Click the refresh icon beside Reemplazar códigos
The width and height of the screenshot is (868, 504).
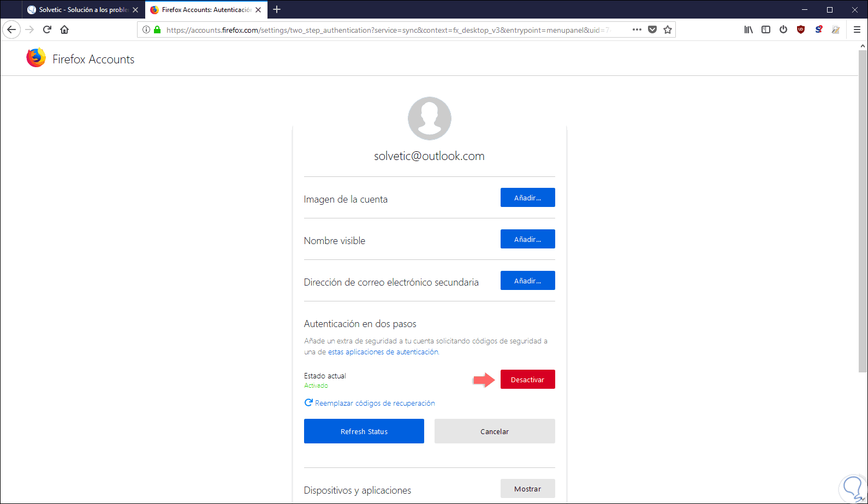coord(308,403)
